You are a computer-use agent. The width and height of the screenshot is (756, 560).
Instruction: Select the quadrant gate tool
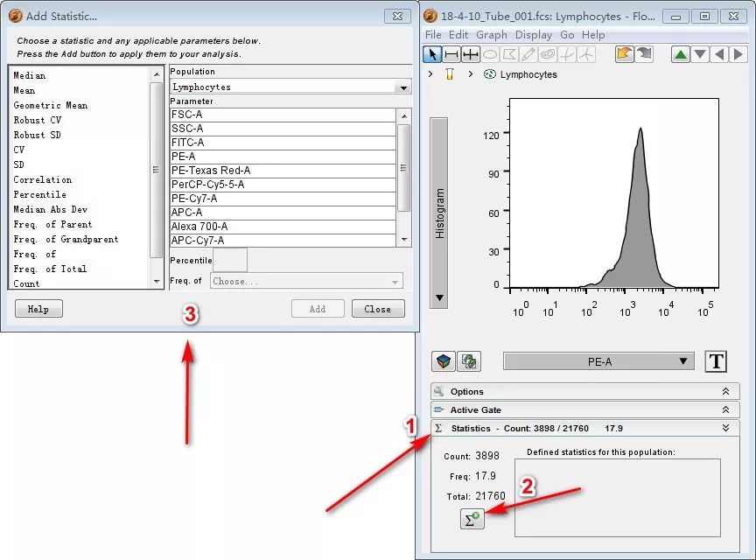(567, 54)
